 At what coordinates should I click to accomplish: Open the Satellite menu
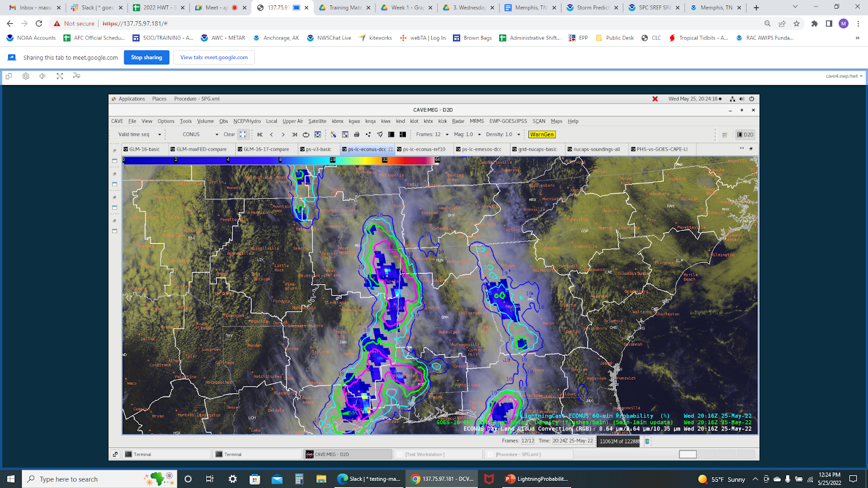317,121
